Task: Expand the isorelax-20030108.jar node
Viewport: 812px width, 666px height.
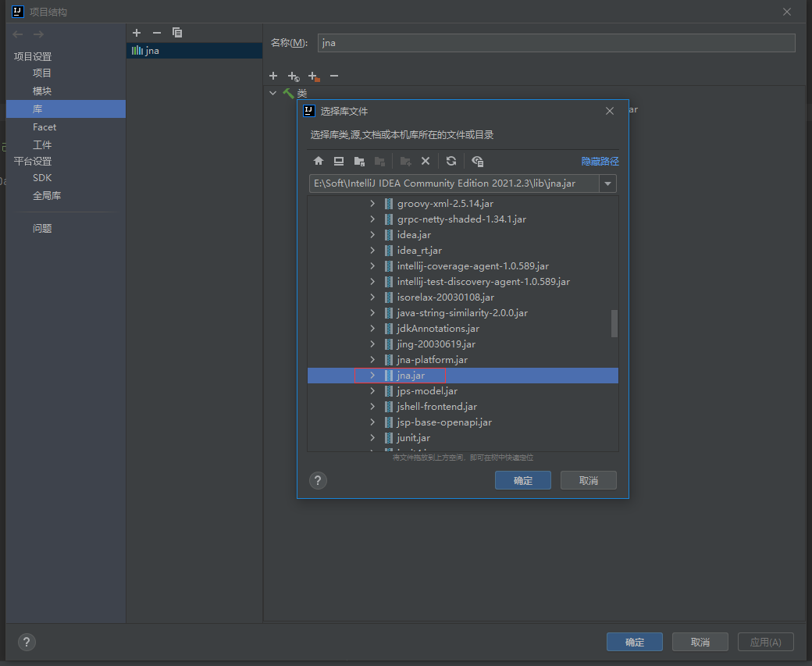Action: click(x=372, y=297)
